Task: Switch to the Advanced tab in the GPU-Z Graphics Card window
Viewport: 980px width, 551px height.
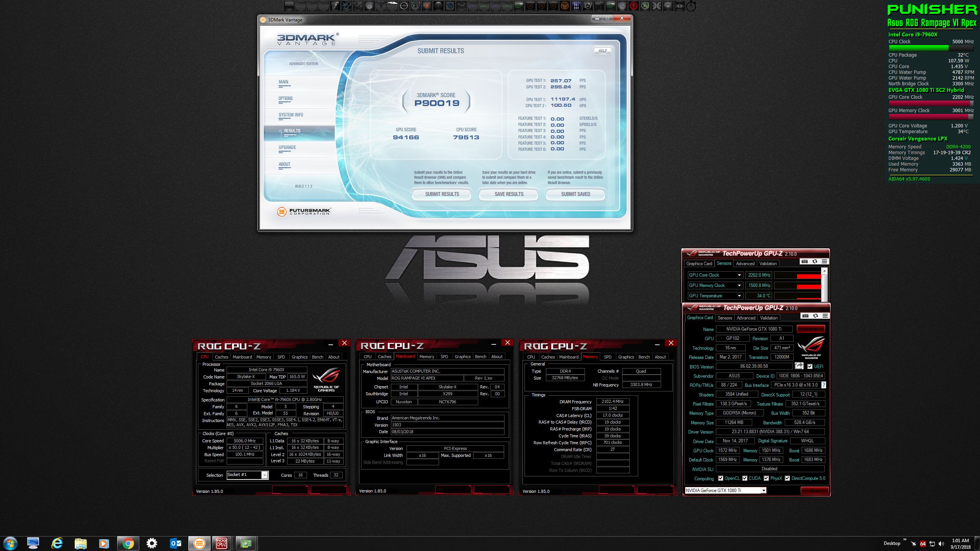Action: (746, 318)
